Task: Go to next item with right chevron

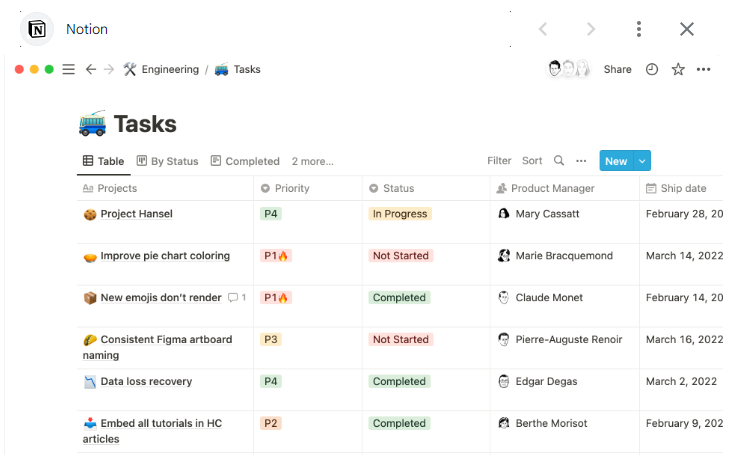Action: pos(591,29)
